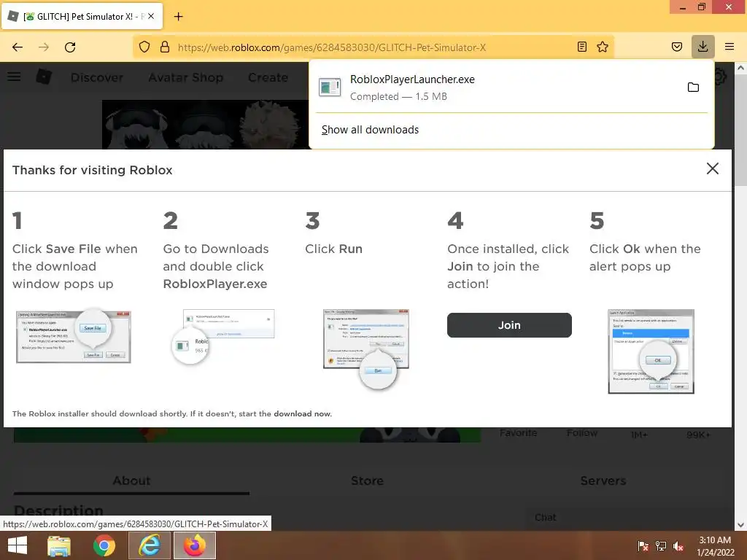Open Action Center flag tray icon

point(643,546)
